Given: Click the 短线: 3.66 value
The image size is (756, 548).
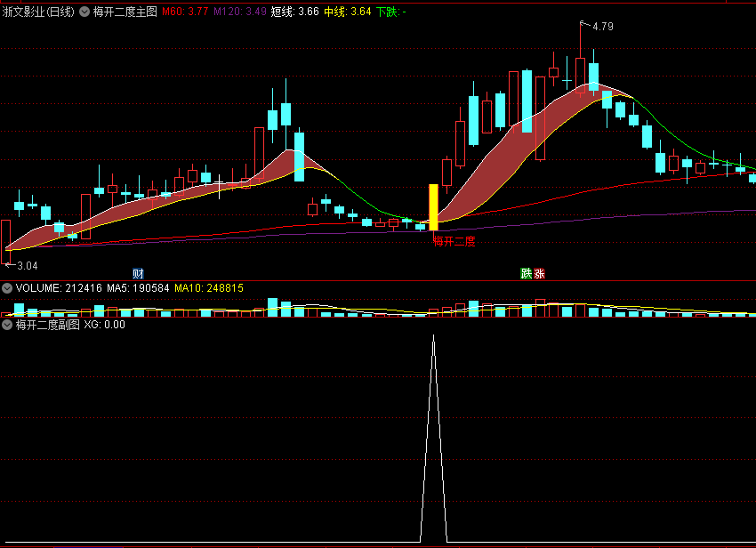Looking at the screenshot, I should pyautogui.click(x=295, y=12).
